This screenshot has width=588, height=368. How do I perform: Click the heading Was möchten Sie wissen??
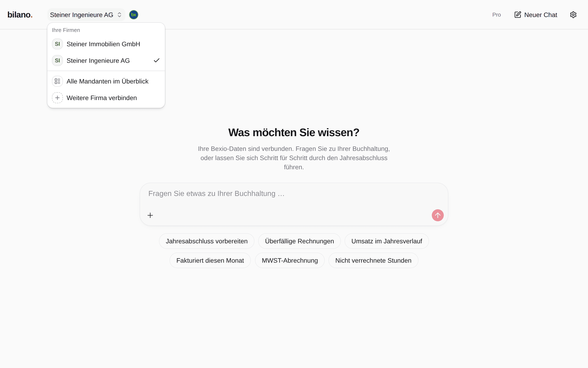tap(294, 132)
